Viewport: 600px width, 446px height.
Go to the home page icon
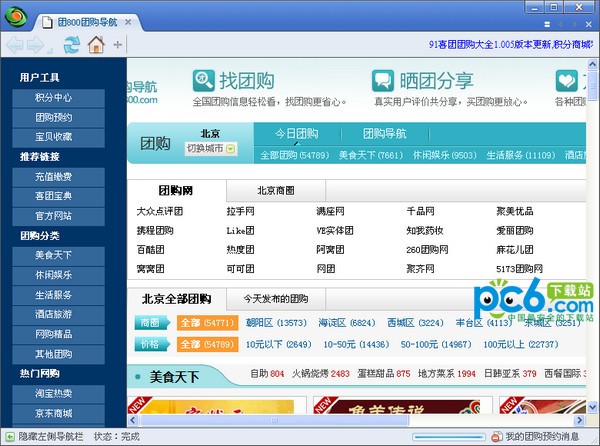coord(96,45)
